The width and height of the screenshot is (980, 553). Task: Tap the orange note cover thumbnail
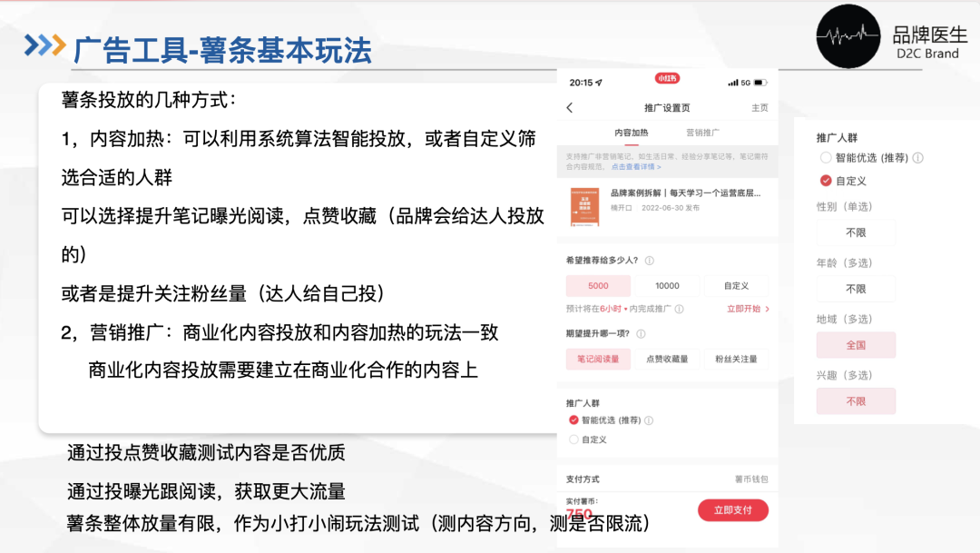584,206
